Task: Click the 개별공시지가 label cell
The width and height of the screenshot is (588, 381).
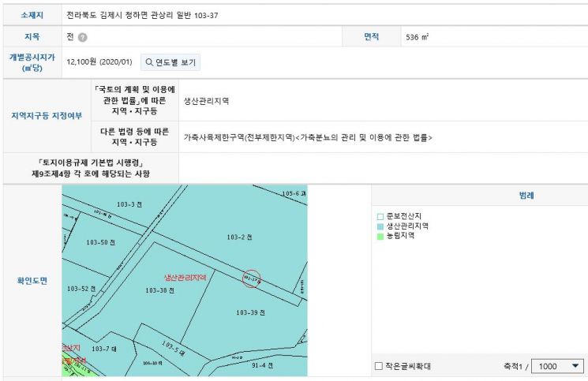Action: click(x=32, y=62)
